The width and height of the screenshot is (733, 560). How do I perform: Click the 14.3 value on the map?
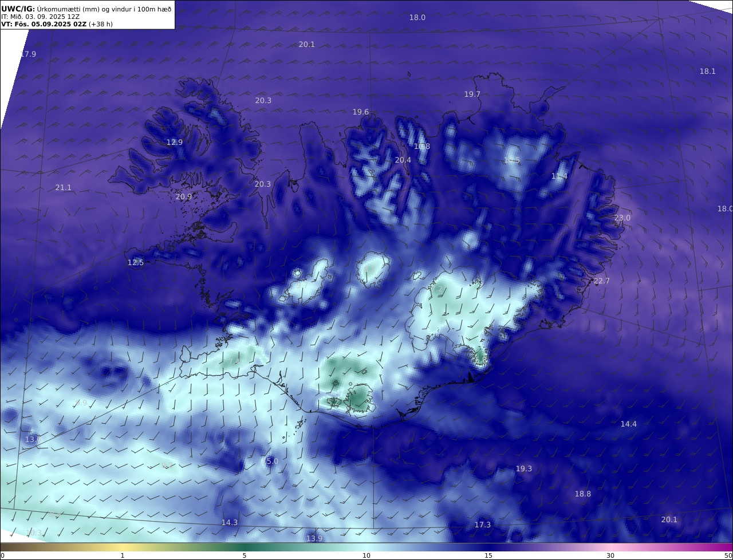coord(229,522)
